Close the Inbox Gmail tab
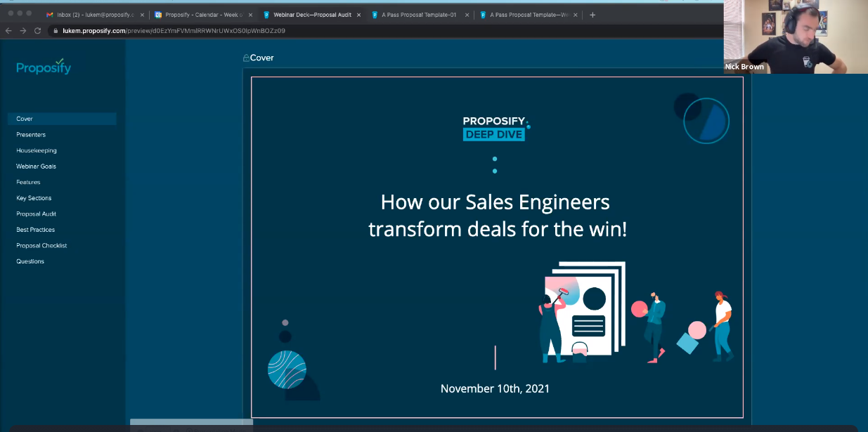Screen dimensions: 868x432 (x=142, y=15)
